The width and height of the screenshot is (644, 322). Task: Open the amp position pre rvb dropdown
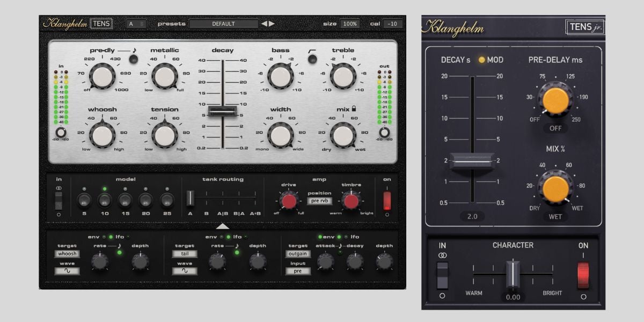tap(320, 201)
